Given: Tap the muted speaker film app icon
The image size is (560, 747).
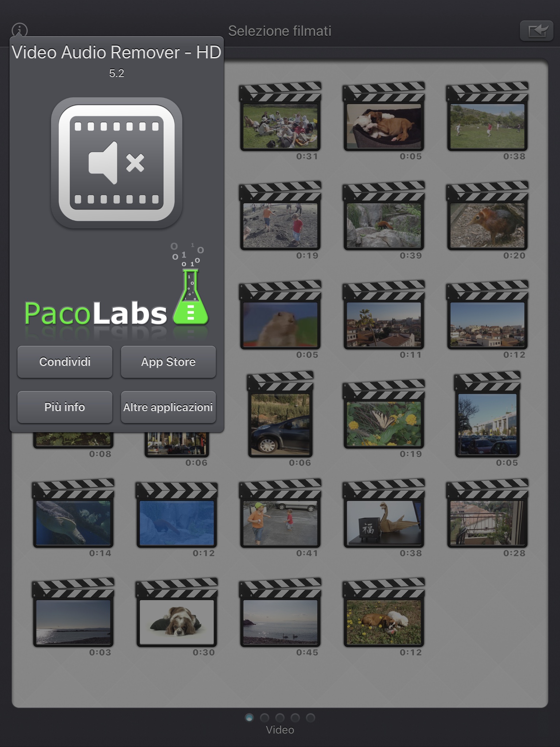Looking at the screenshot, I should (117, 163).
